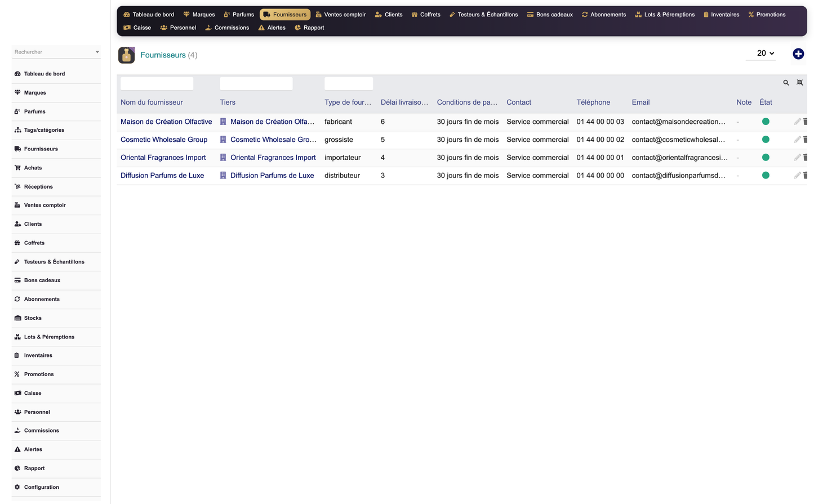Clear search filters with crossed magnifier icon
This screenshot has height=504, width=814.
800,83
